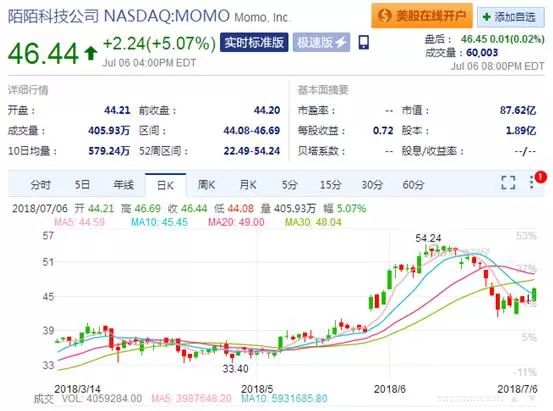The width and height of the screenshot is (553, 411).
Task: Click the 33.40 low marker on chart
Action: point(235,369)
